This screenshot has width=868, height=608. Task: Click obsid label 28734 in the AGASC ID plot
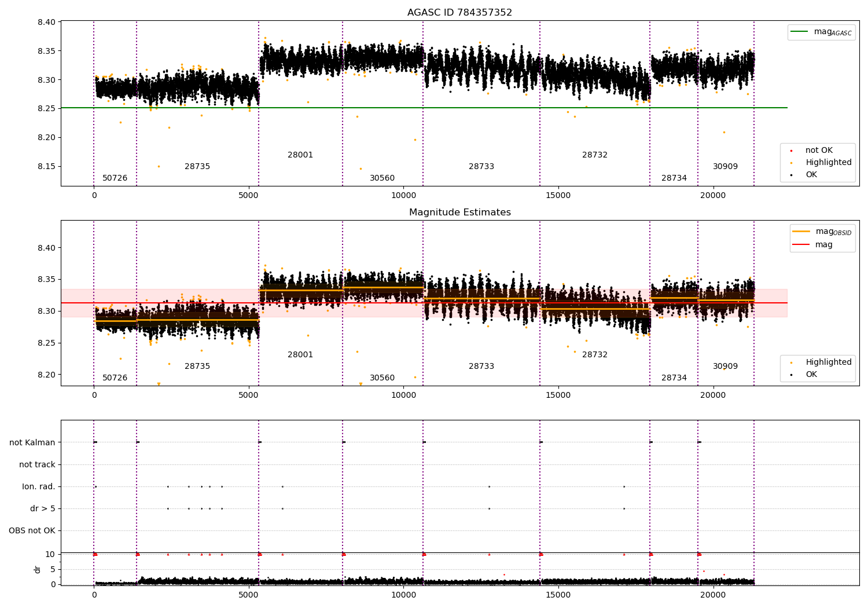674,178
